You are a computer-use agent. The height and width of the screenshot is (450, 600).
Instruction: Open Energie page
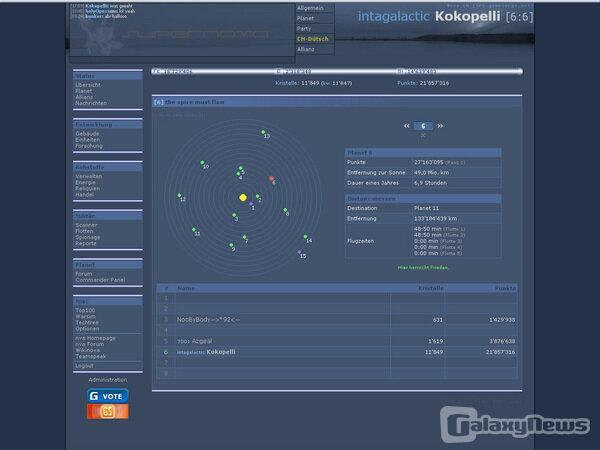click(x=85, y=183)
